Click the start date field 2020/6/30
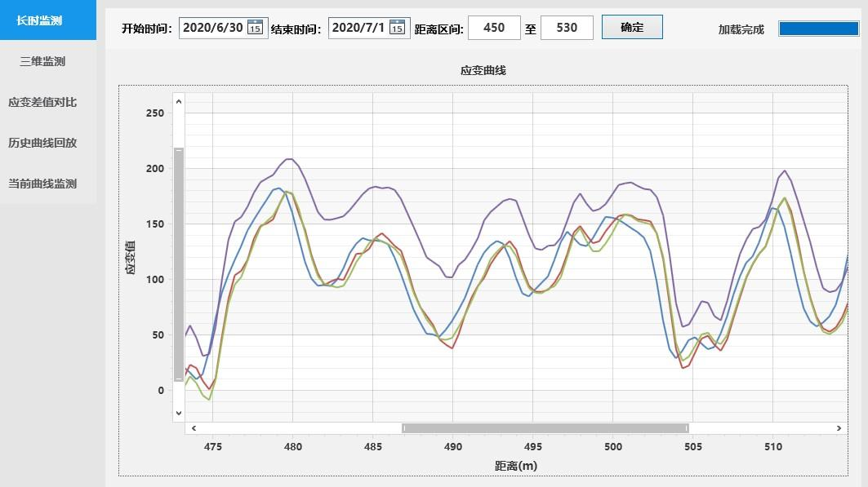This screenshot has width=868, height=487. pyautogui.click(x=212, y=28)
